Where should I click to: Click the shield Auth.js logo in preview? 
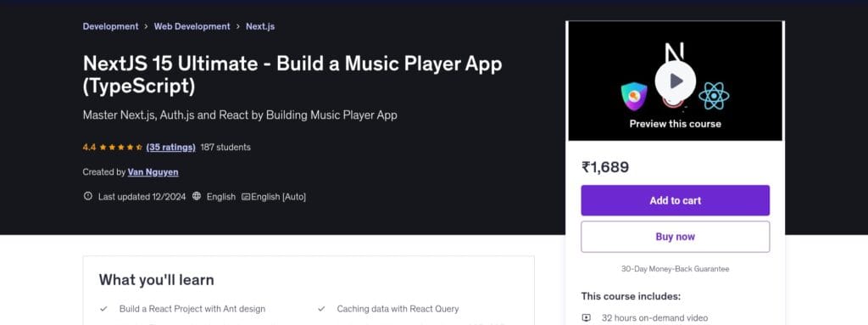tap(634, 95)
